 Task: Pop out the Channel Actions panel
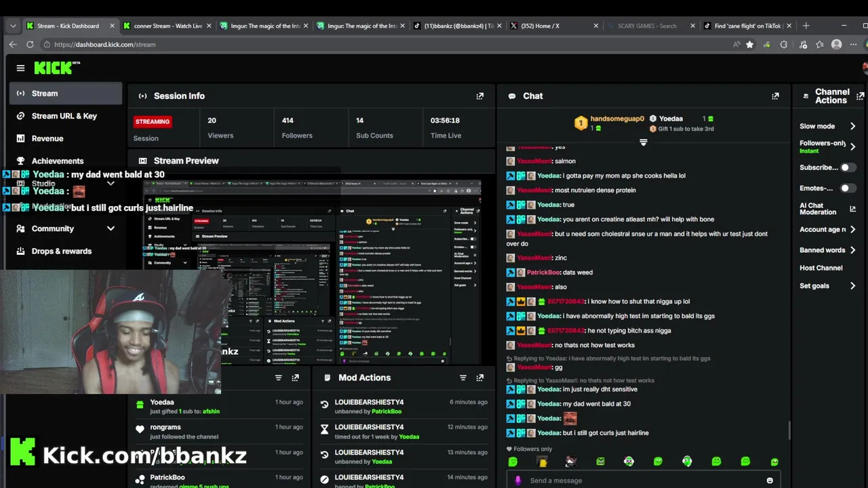point(861,96)
